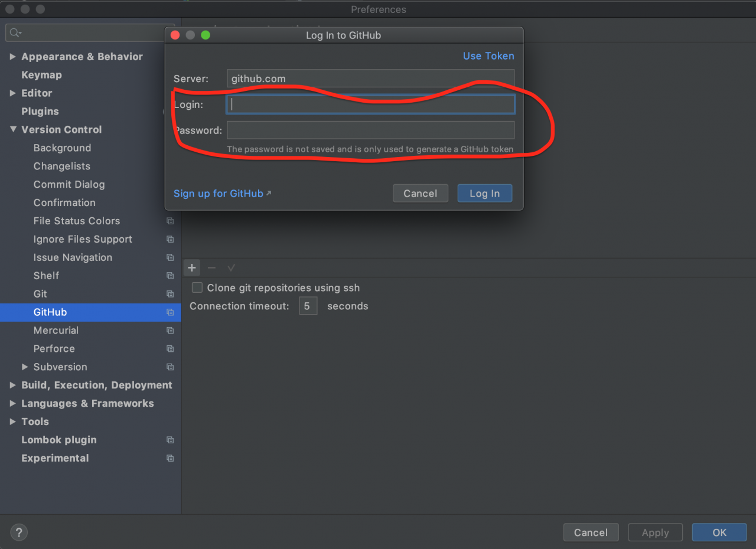The width and height of the screenshot is (756, 549).
Task: Click project-level icon beside GitHub
Action: tap(170, 312)
